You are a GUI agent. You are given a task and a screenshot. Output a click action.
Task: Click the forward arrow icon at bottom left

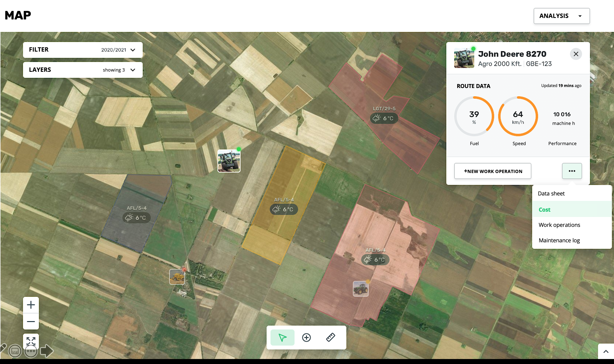point(47,351)
